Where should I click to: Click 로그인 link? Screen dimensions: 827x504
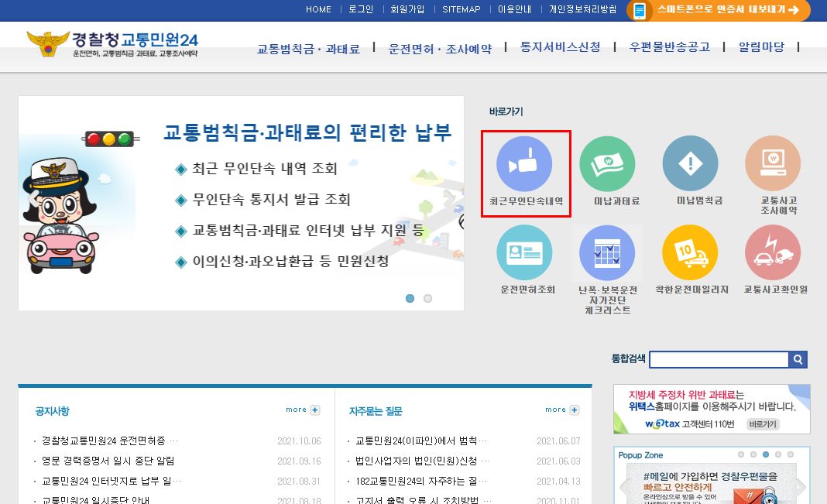(361, 9)
